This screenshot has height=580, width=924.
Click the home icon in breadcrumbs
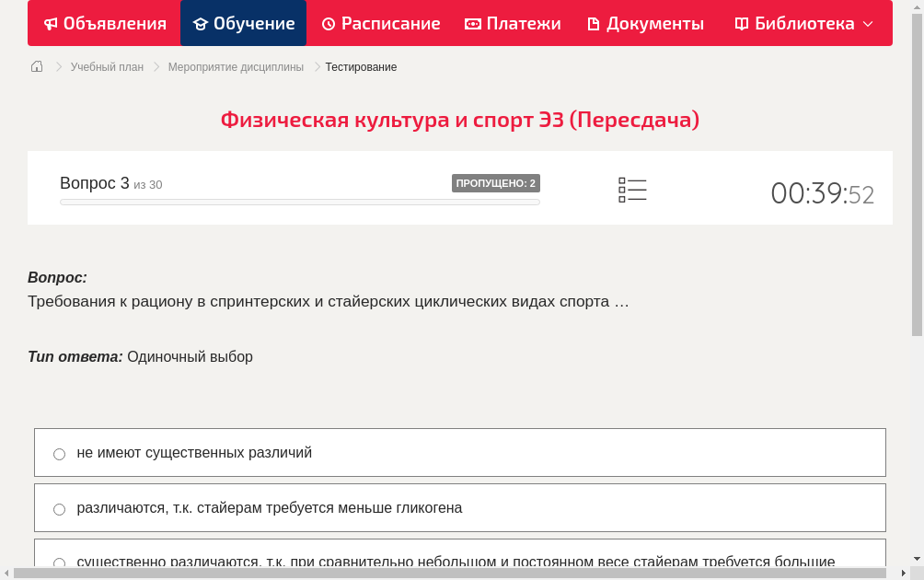click(37, 66)
